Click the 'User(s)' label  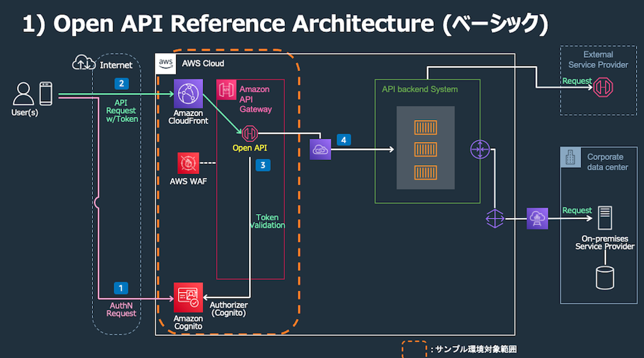[25, 112]
